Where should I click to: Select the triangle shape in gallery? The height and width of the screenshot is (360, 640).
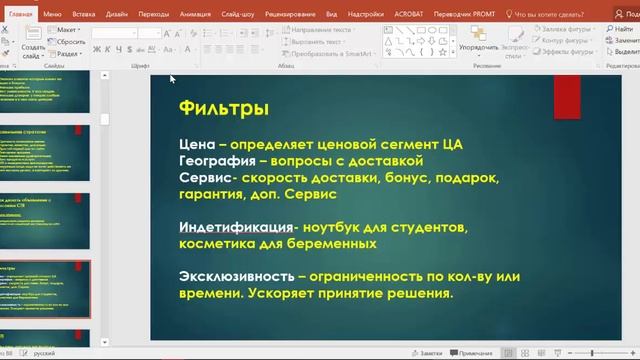click(x=388, y=41)
